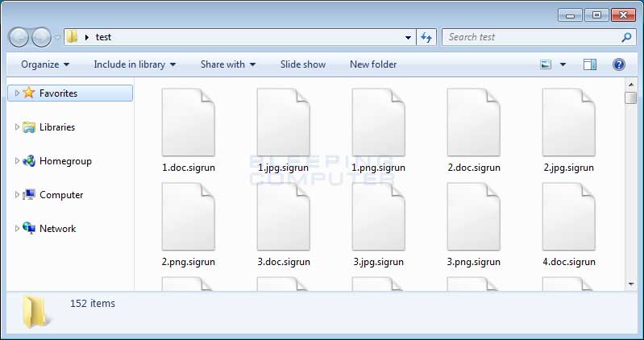Open the 'Include in library' menu

(135, 64)
